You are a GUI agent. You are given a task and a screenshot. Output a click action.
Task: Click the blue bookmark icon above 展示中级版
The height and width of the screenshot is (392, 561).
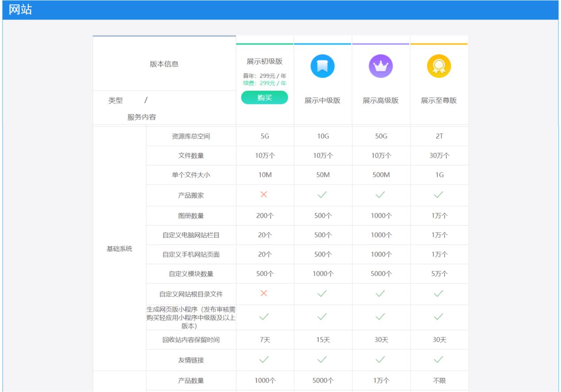[323, 65]
